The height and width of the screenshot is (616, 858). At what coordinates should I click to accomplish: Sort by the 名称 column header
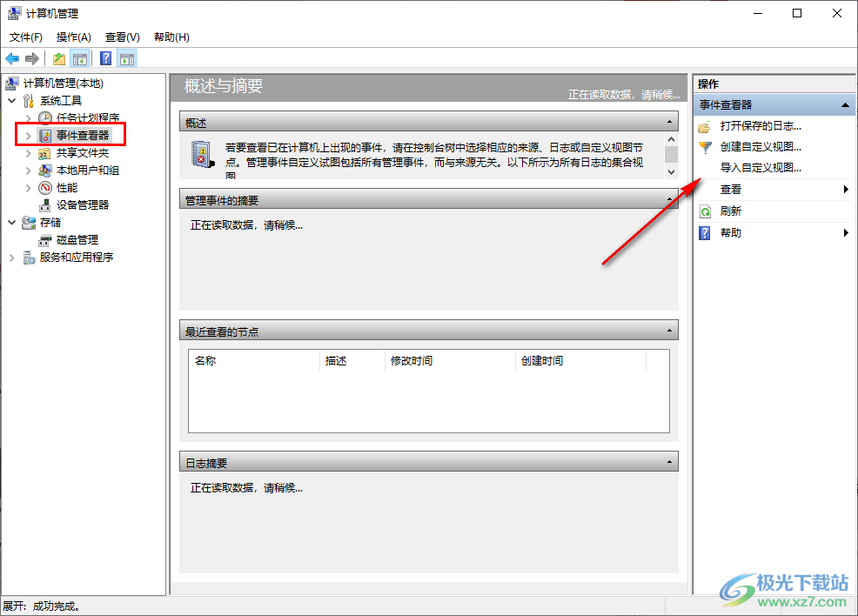tap(254, 361)
